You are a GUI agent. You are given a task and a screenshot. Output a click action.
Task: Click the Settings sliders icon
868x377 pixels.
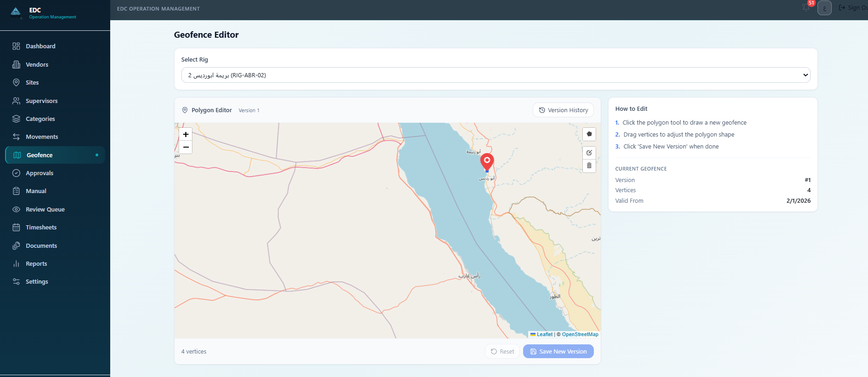(x=16, y=281)
